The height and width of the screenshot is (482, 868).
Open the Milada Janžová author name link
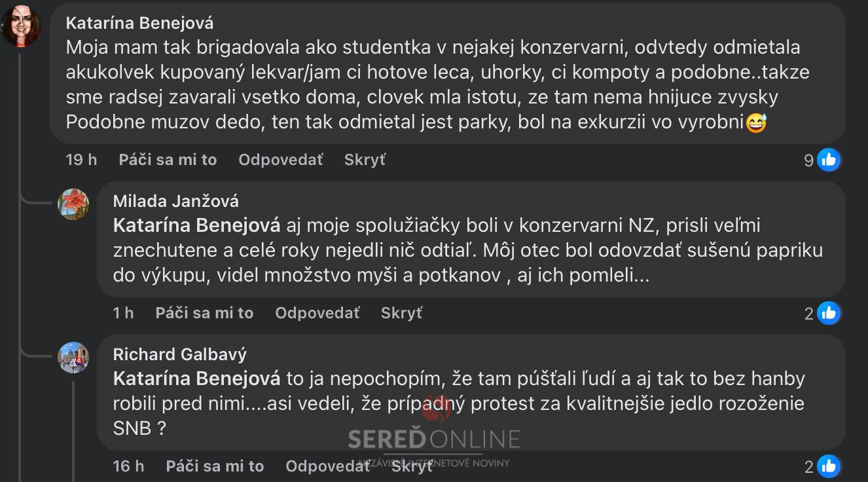176,200
